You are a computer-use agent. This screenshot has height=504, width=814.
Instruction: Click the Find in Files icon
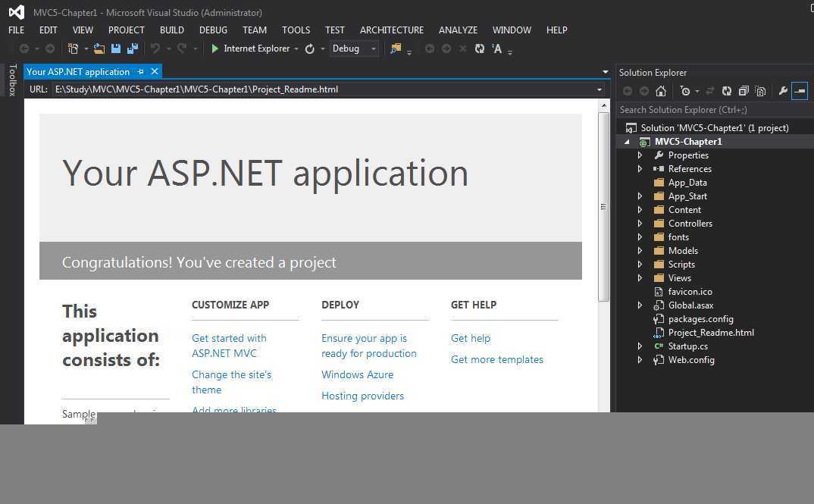tap(396, 49)
